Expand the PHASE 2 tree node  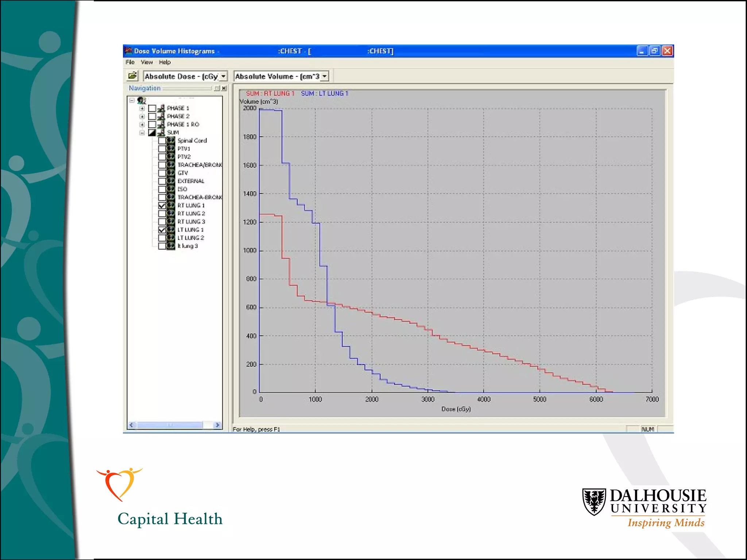[142, 117]
